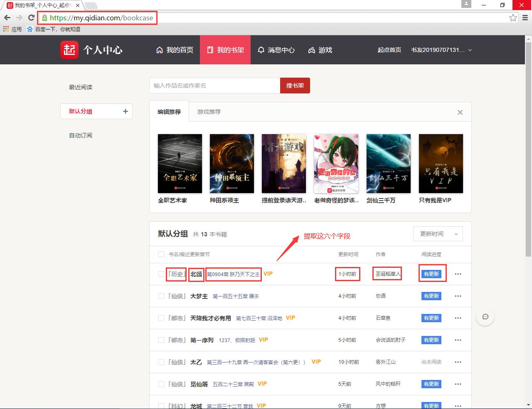Open more options for 第一序列 row
Image resolution: width=532 pixels, height=409 pixels.
458,340
